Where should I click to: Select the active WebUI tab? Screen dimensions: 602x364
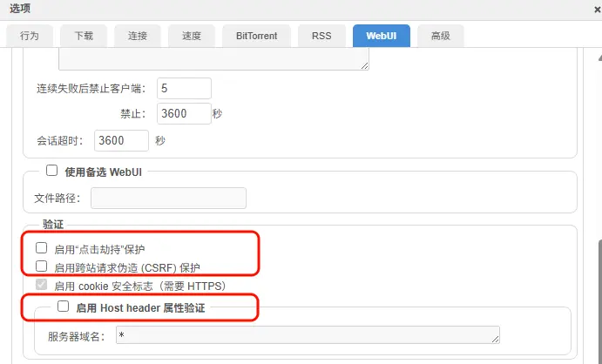pyautogui.click(x=381, y=36)
